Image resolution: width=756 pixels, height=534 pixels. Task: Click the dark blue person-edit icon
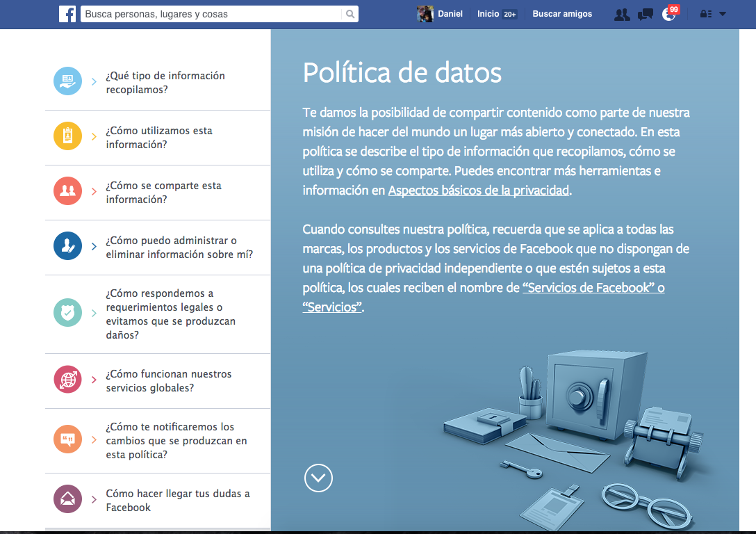(67, 246)
